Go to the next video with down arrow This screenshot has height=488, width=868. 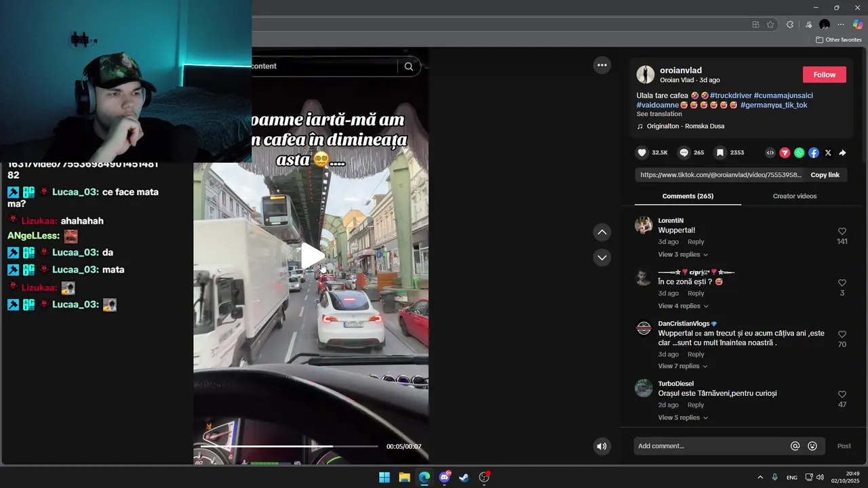coord(601,258)
